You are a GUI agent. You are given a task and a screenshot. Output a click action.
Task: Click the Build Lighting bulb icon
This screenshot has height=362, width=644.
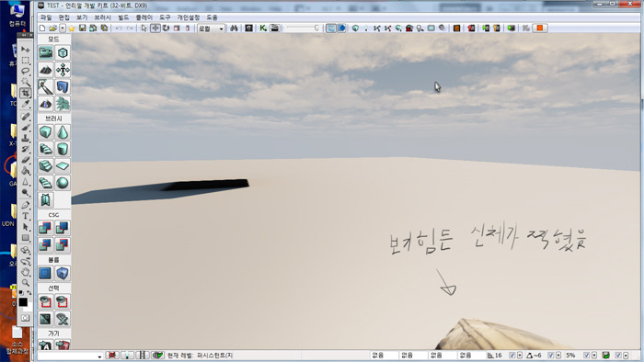coord(366,28)
